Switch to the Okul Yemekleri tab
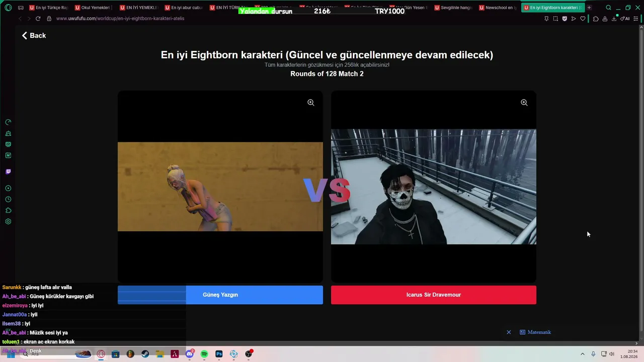Viewport: 644px width, 362px height. point(93,8)
